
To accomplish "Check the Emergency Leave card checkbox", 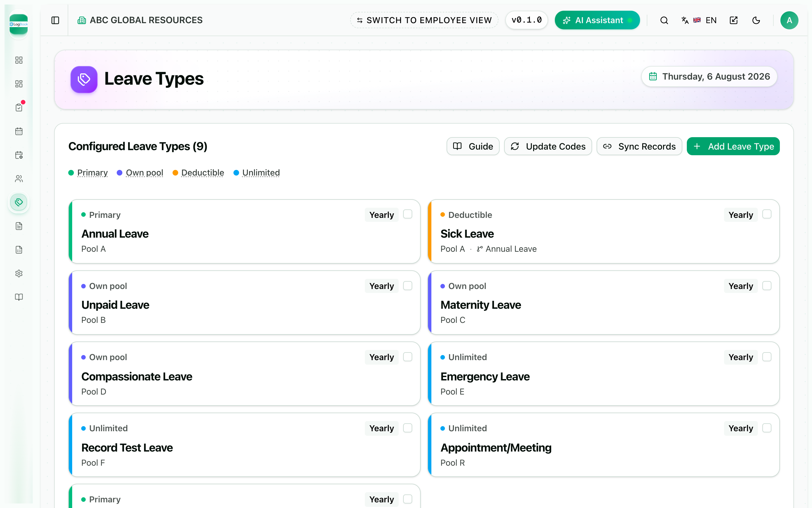I will (x=767, y=357).
